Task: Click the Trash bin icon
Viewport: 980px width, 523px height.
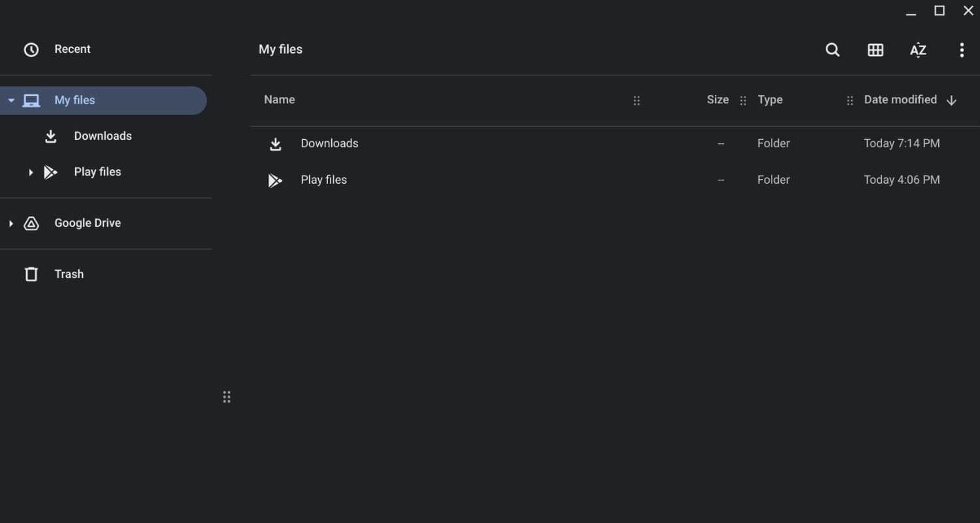Action: point(31,274)
